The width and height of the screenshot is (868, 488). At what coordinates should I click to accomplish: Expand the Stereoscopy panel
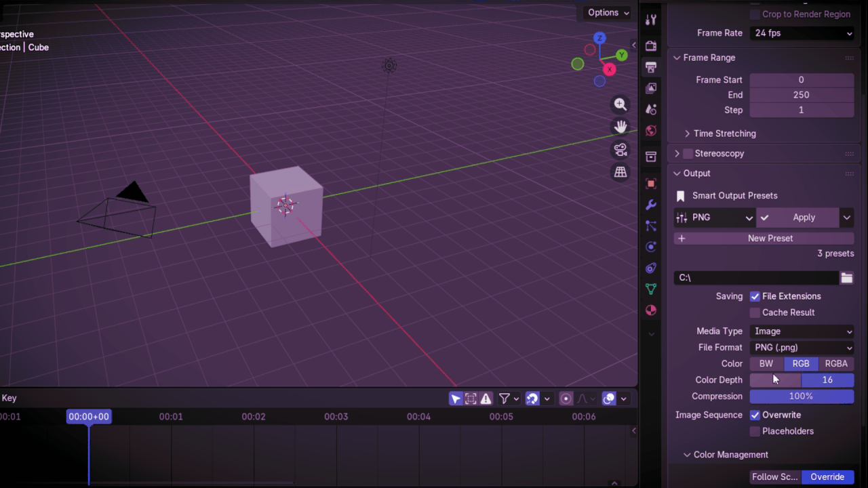[x=677, y=153]
